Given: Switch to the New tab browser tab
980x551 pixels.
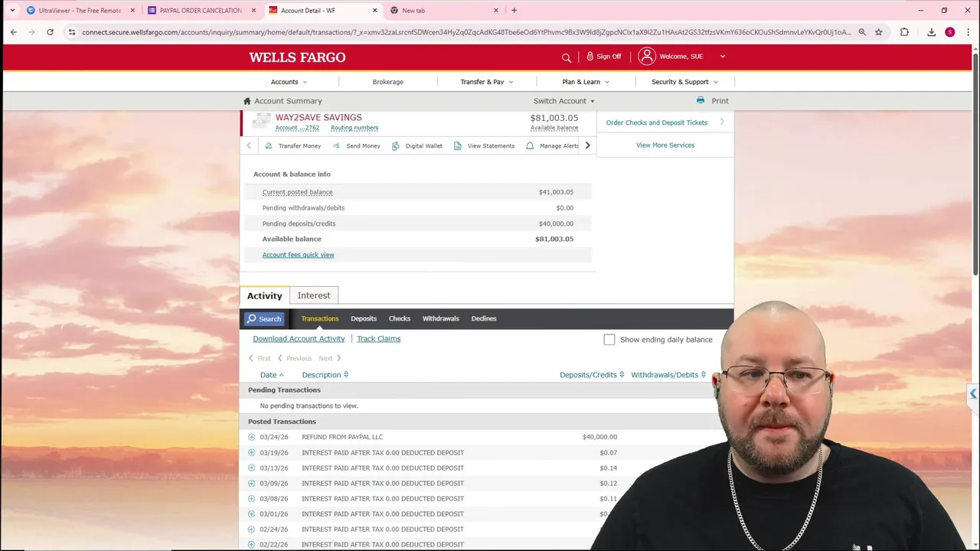Looking at the screenshot, I should pos(444,11).
